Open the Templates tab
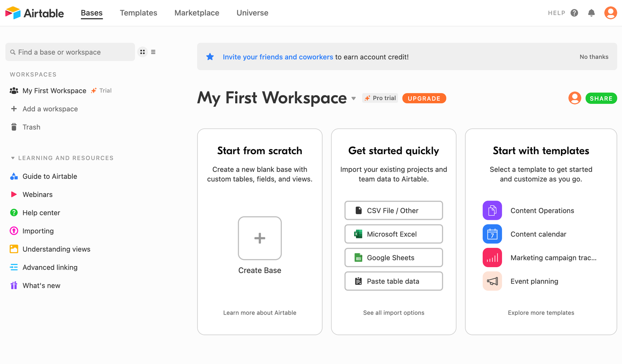Image resolution: width=622 pixels, height=364 pixels. 138,13
